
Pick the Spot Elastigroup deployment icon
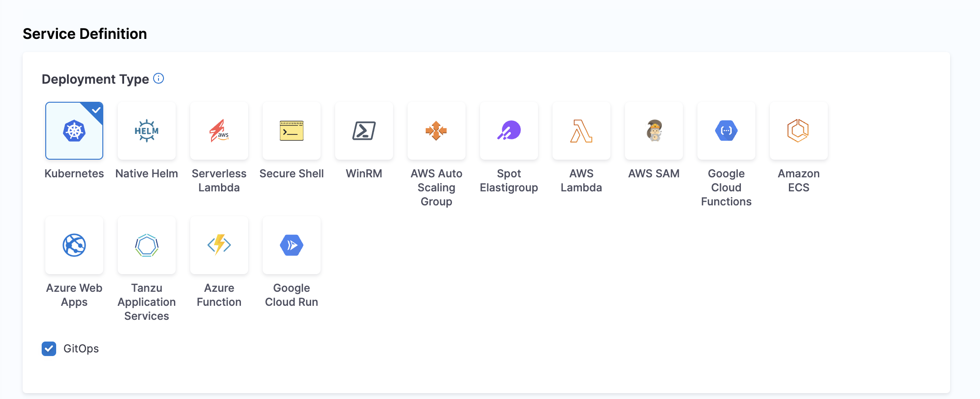coord(509,131)
